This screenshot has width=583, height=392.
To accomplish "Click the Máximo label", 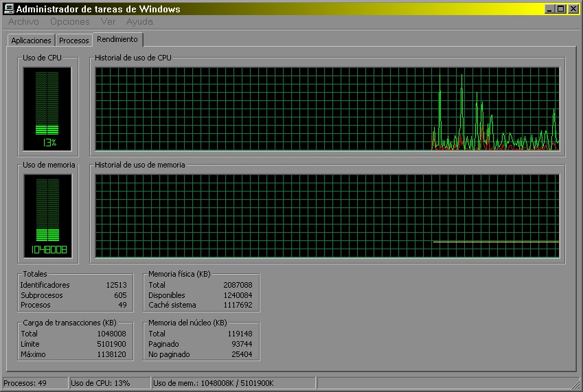I will click(33, 354).
